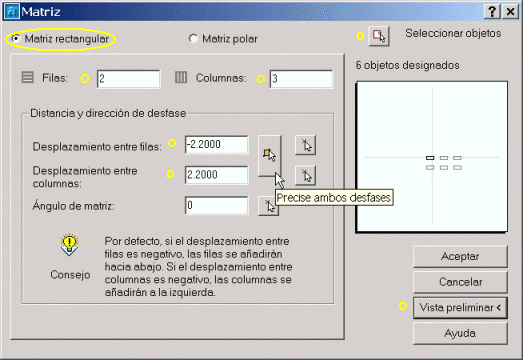Click the Filas input field
523x360 pixels.
tap(128, 79)
